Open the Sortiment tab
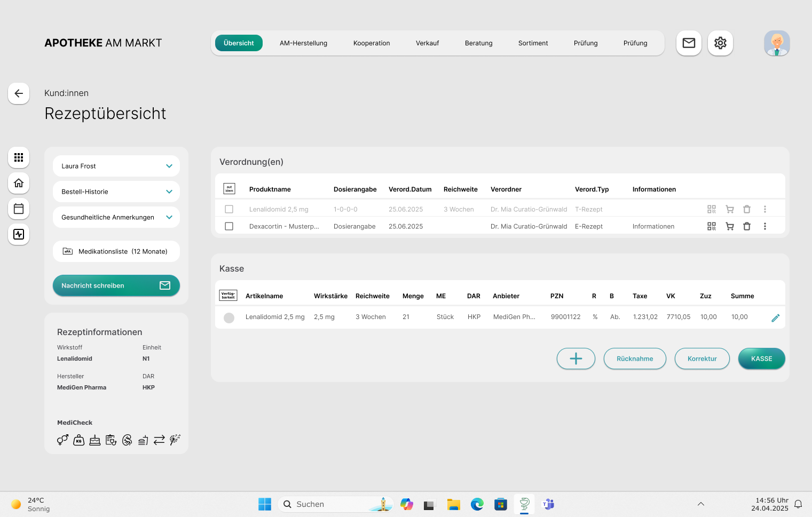 (x=533, y=43)
